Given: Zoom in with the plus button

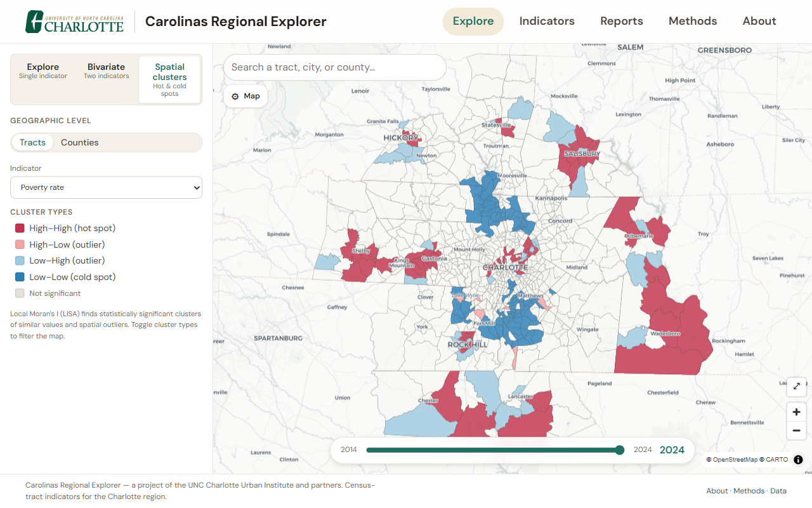Looking at the screenshot, I should click(797, 411).
